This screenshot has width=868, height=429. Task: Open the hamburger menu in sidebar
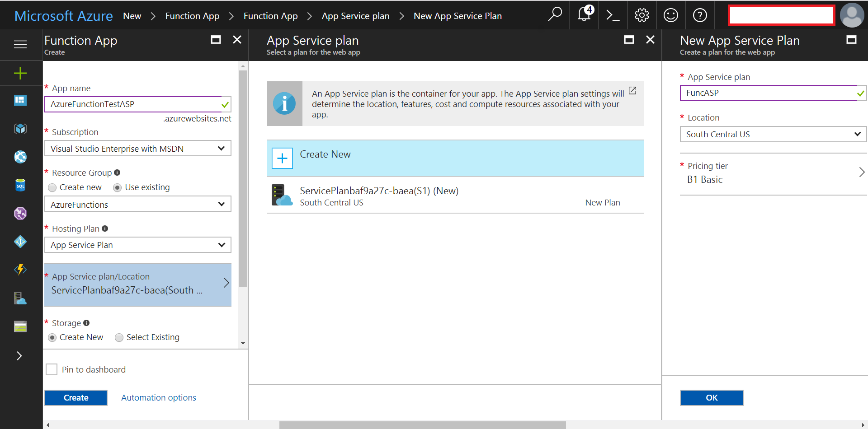point(20,44)
